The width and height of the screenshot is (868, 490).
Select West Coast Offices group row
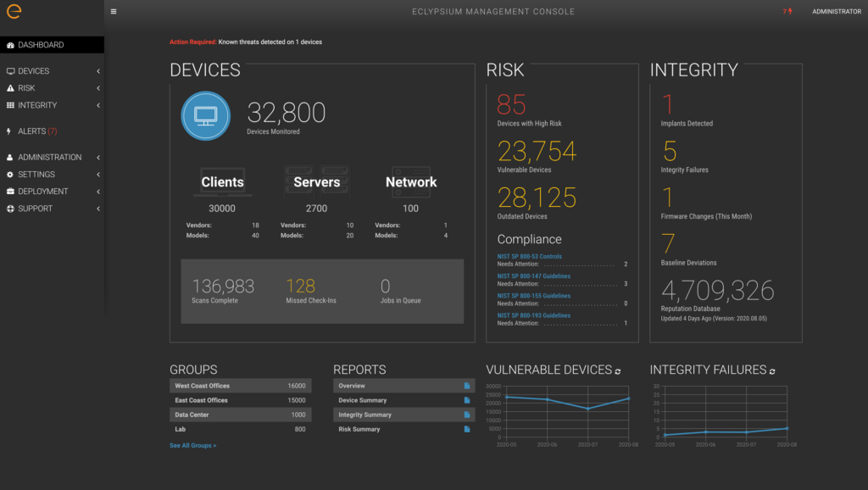click(x=240, y=386)
